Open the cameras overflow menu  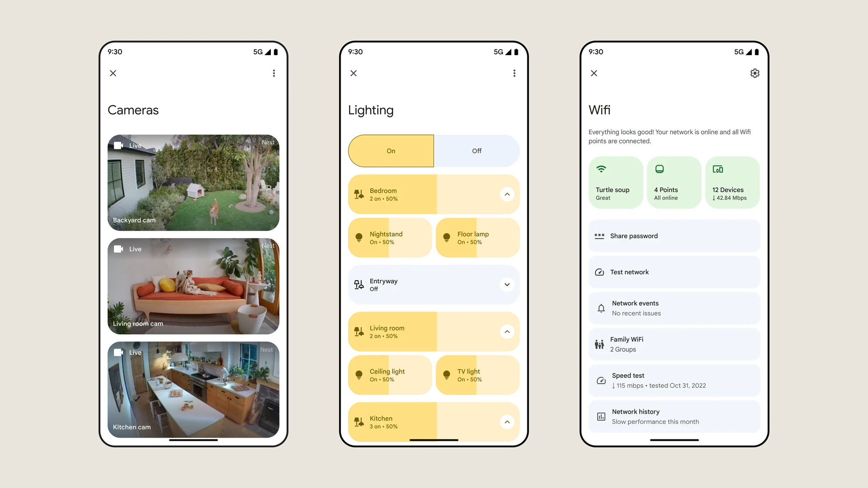coord(274,73)
